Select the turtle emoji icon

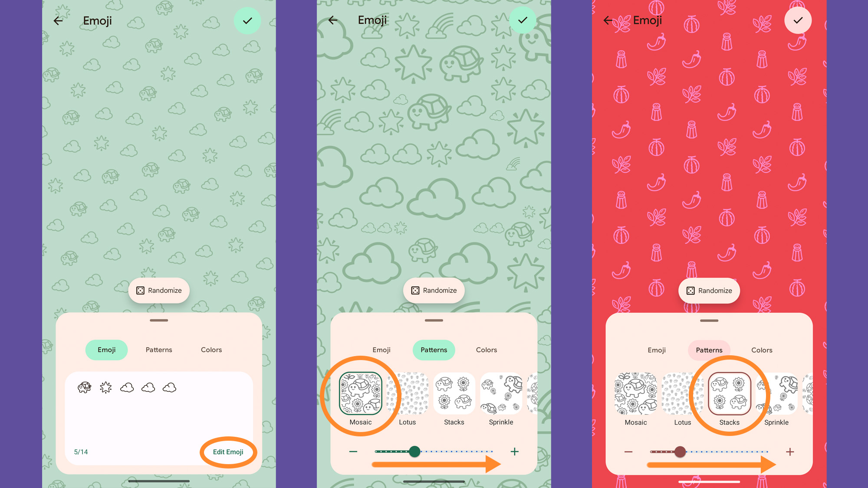coord(85,386)
